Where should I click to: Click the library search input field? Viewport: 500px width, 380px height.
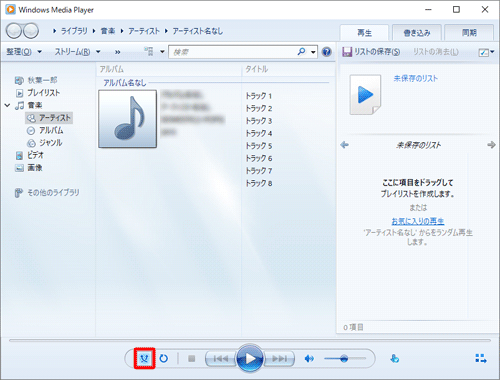tap(233, 52)
